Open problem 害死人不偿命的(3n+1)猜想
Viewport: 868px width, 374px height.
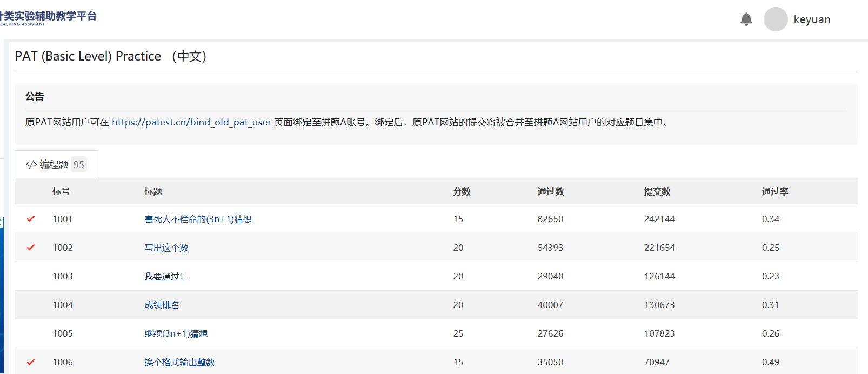(198, 219)
